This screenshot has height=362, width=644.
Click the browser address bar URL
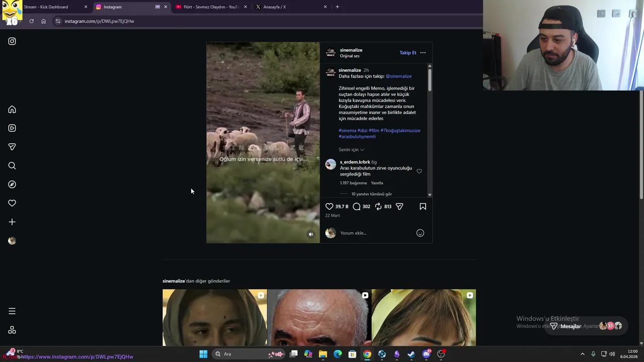point(99,21)
